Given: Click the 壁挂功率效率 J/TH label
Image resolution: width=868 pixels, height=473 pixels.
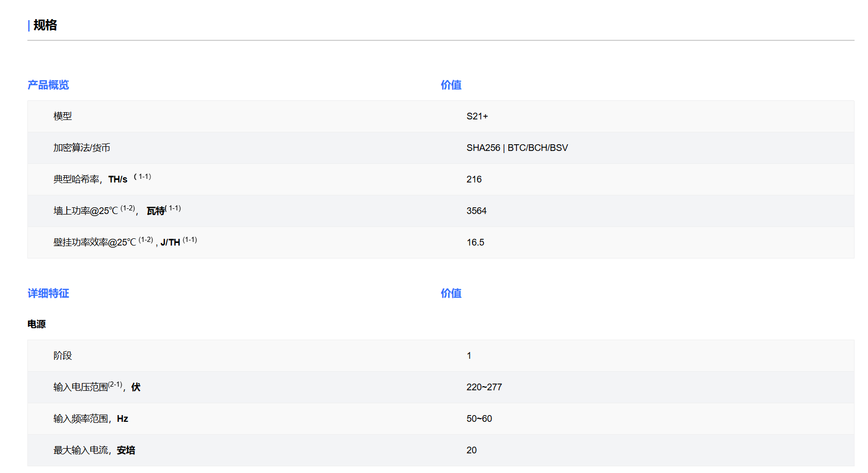Looking at the screenshot, I should pyautogui.click(x=116, y=242).
